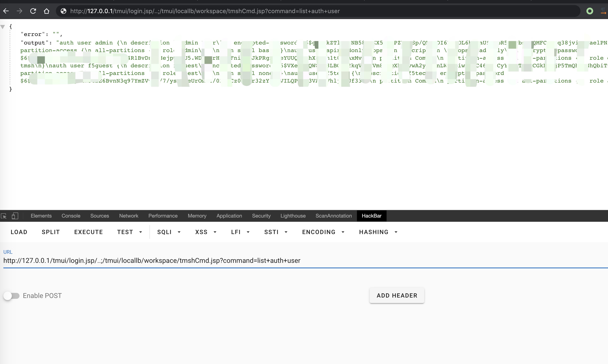Click the green circle extension icon
608x364 pixels.
[x=590, y=11]
